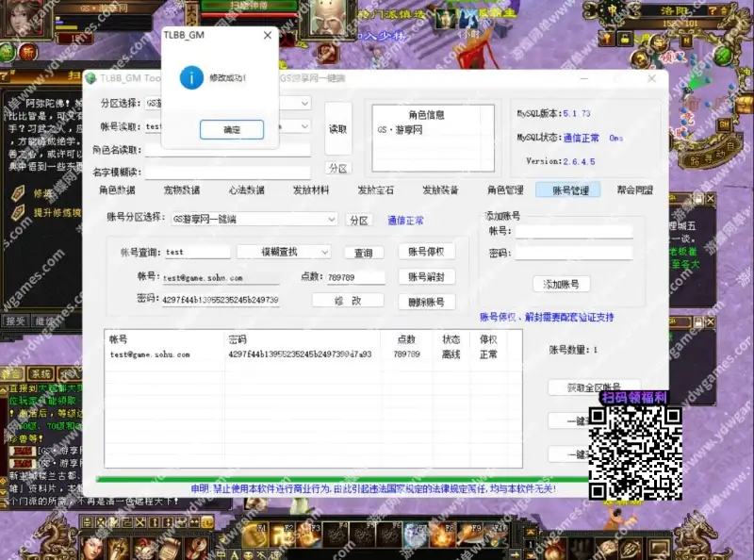Click the H button on minimap frame

click(x=686, y=41)
